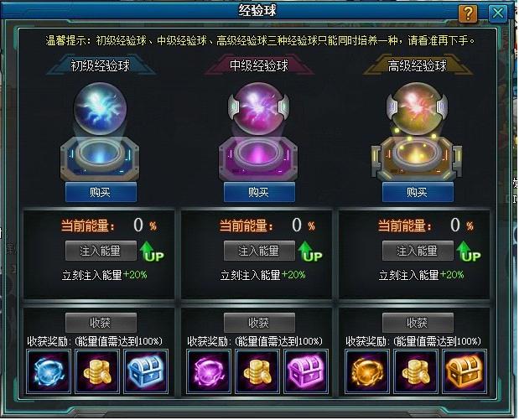The image size is (519, 420).
Task: Buy the 中级经验球 with 购买 button
Action: [259, 192]
